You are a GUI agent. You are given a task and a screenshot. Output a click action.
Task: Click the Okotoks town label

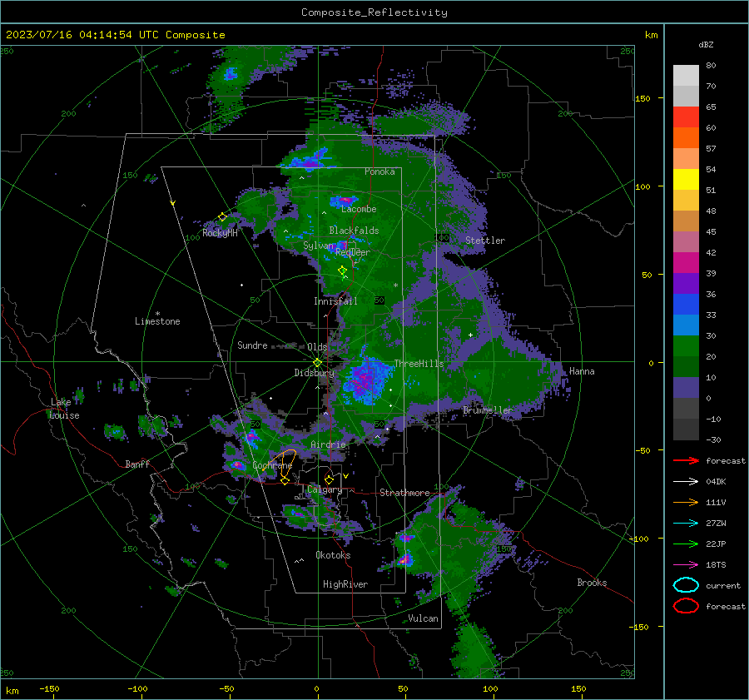(333, 555)
